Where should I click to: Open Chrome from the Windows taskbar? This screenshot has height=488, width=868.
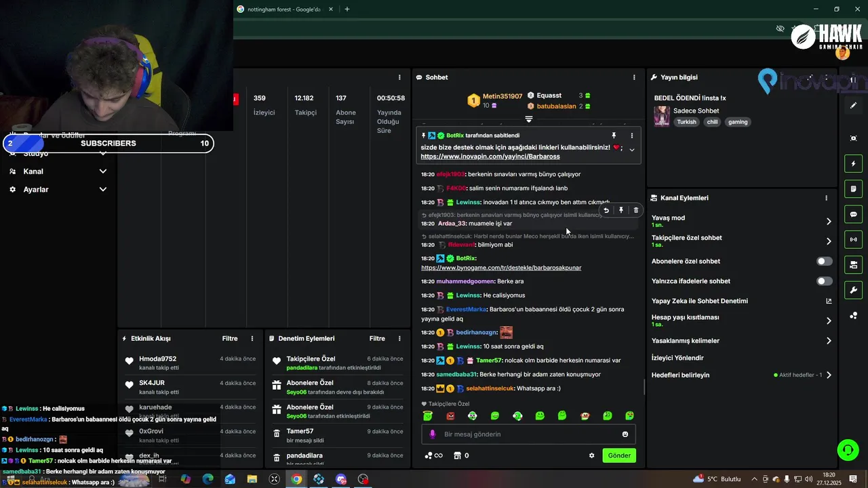296,479
